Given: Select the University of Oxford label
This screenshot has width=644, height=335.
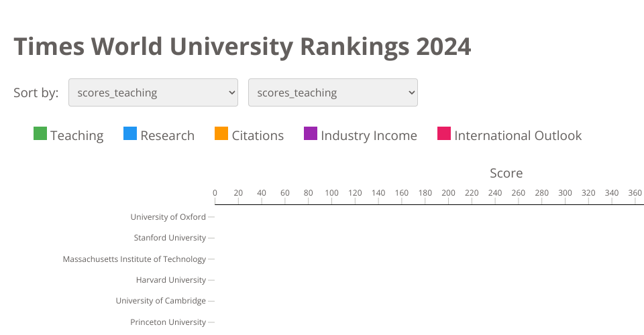Looking at the screenshot, I should click(x=168, y=217).
